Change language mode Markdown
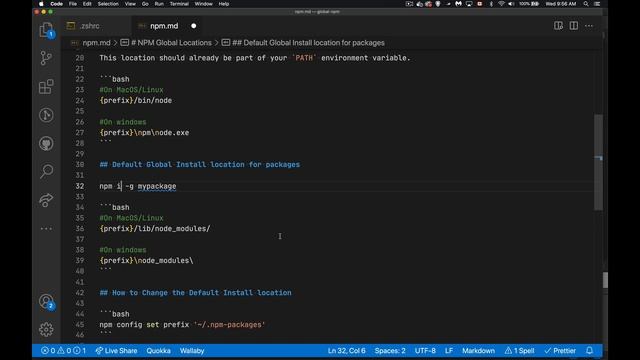This screenshot has width=640, height=360. 478,351
